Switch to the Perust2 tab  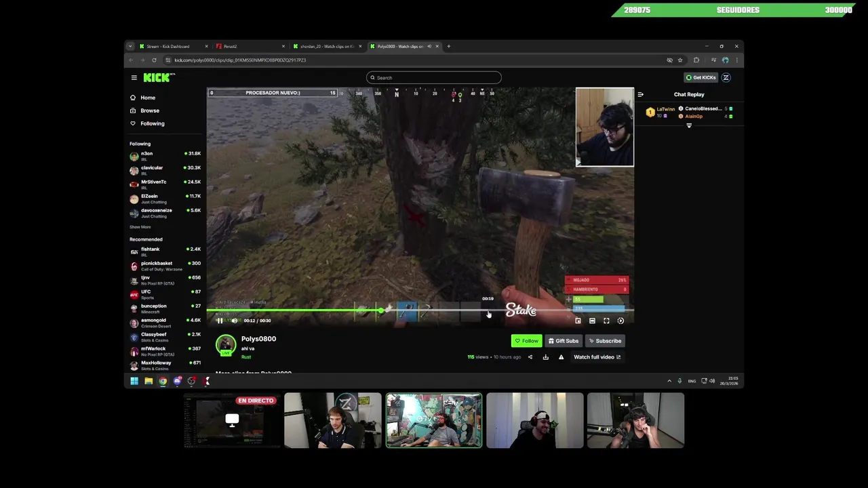[x=250, y=46]
